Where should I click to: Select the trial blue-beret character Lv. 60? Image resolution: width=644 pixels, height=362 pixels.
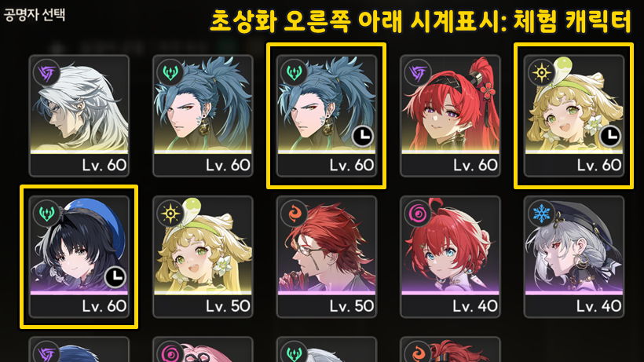[x=79, y=257]
